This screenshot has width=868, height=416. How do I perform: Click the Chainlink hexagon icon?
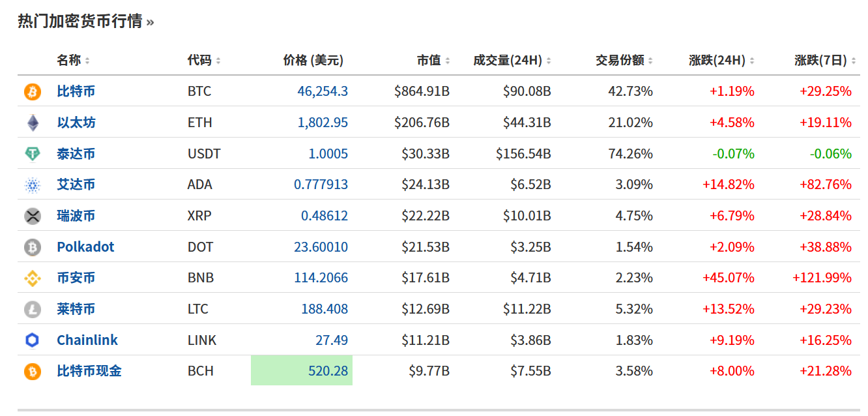coord(32,340)
